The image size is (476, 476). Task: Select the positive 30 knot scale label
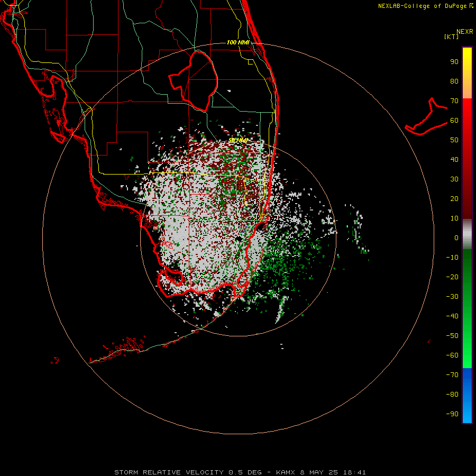(454, 179)
